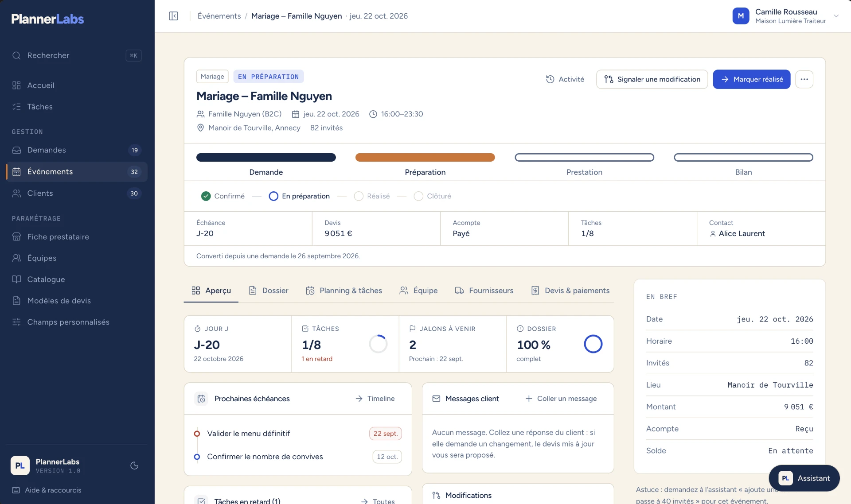Image resolution: width=851 pixels, height=504 pixels.
Task: Click Coller un message button
Action: [x=561, y=399]
